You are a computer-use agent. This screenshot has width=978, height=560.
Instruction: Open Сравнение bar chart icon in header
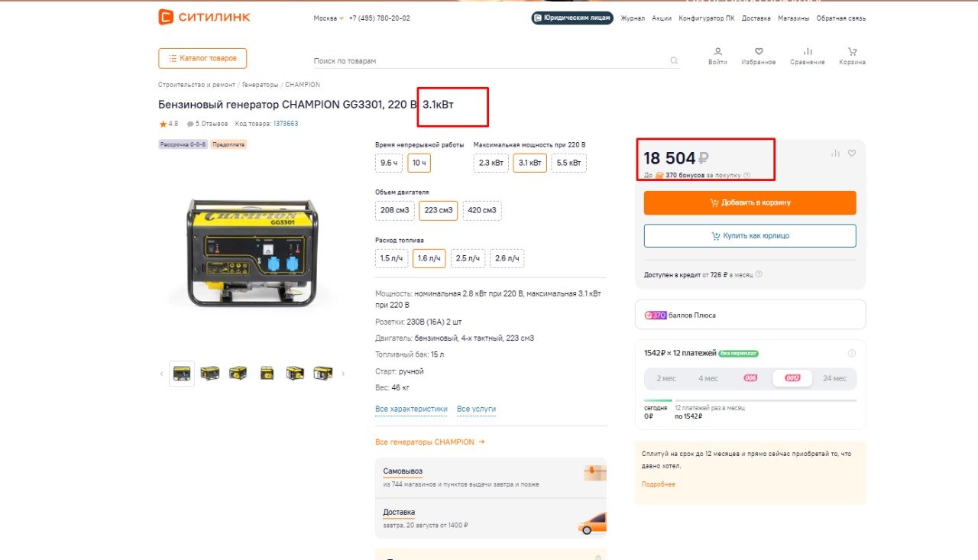pos(808,52)
